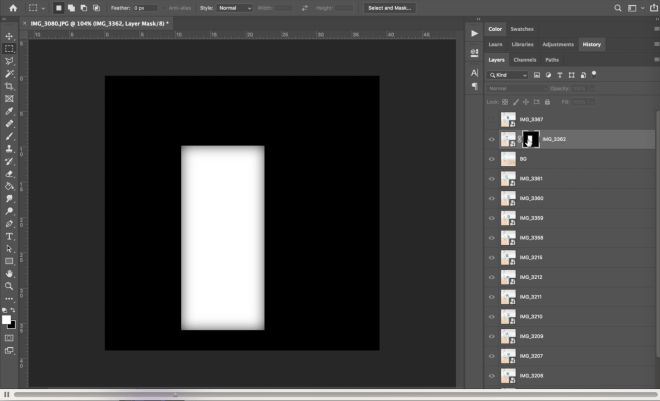This screenshot has width=660, height=401.
Task: Select the Zoom tool in toolbar
Action: [x=9, y=287]
